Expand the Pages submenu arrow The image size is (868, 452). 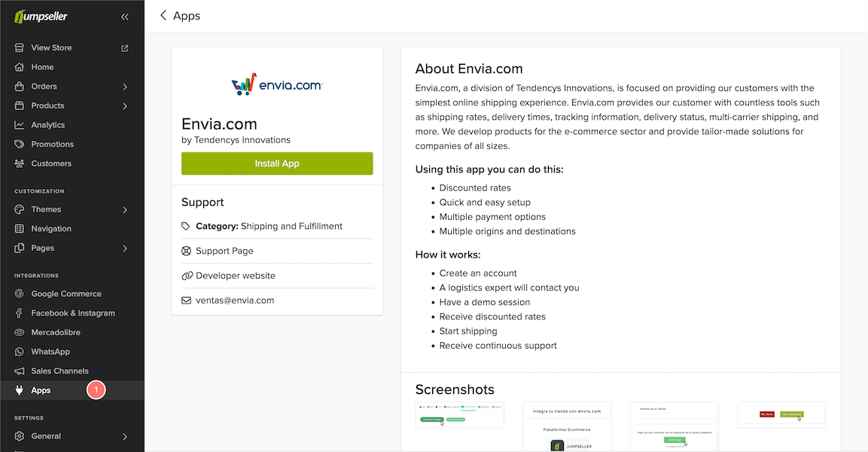[x=125, y=249]
